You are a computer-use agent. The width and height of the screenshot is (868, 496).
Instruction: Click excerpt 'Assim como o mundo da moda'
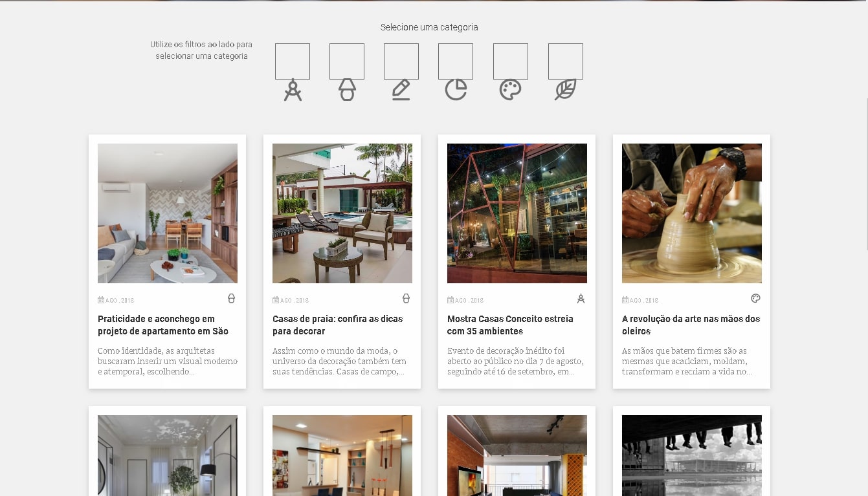point(339,361)
